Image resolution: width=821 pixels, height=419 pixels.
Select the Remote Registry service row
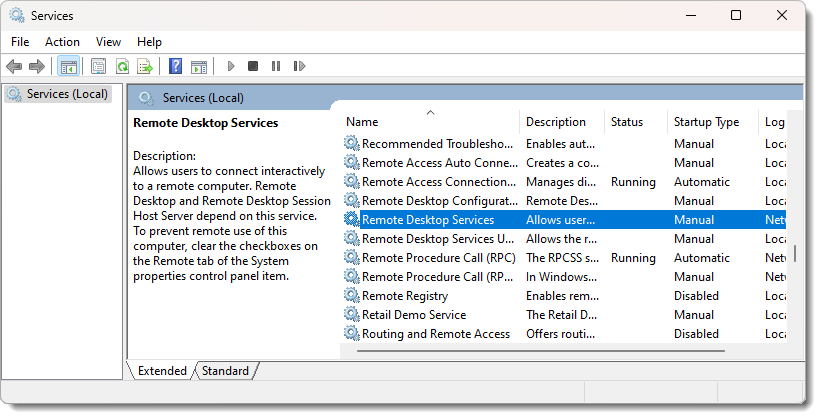tap(404, 296)
